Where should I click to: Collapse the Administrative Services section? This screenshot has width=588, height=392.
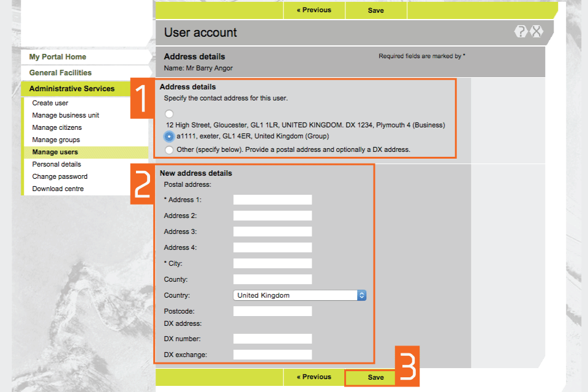[x=72, y=89]
